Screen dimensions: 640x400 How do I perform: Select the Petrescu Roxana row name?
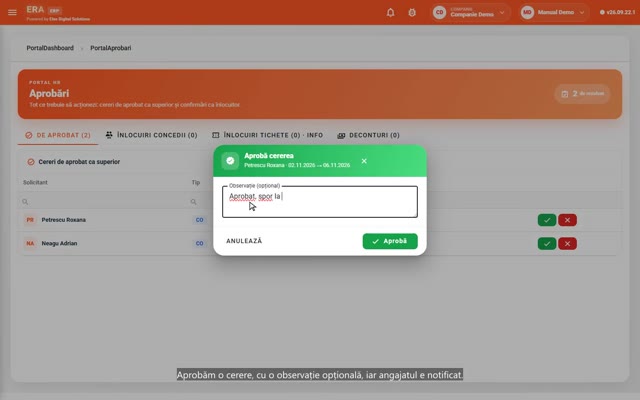[64, 220]
